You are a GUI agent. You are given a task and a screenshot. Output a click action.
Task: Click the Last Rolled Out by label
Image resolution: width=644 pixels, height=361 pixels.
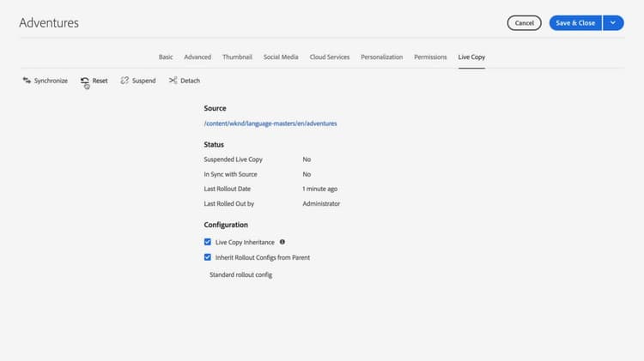[228, 203]
